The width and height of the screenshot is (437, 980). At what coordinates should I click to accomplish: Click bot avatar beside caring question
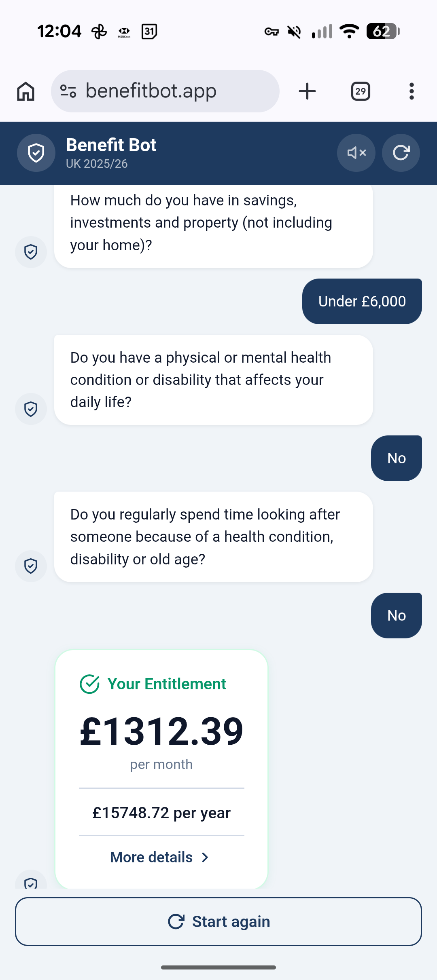tap(31, 566)
